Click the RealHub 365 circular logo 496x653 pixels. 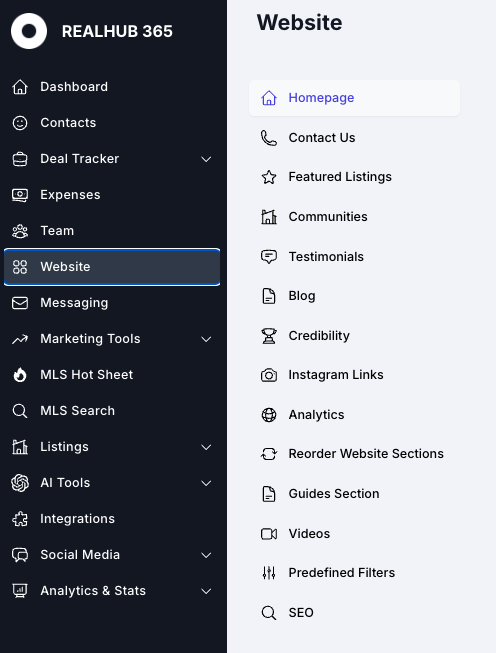pos(29,31)
